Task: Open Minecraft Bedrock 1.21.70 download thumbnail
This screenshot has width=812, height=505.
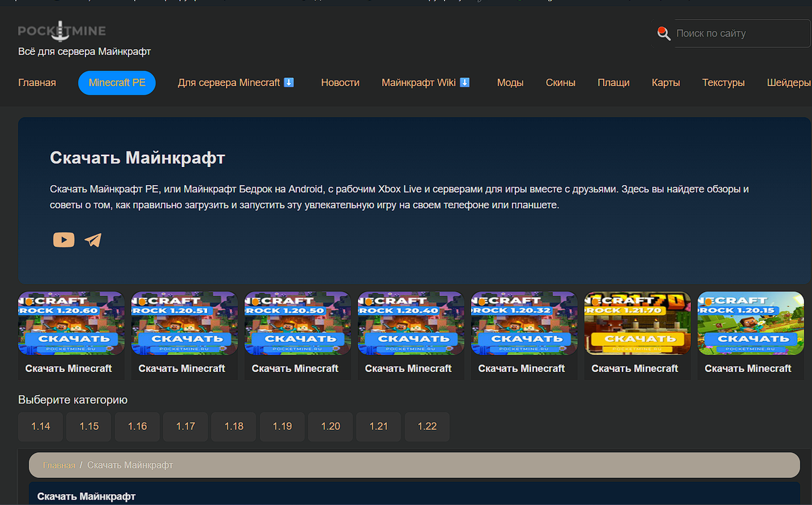Action: [x=637, y=323]
